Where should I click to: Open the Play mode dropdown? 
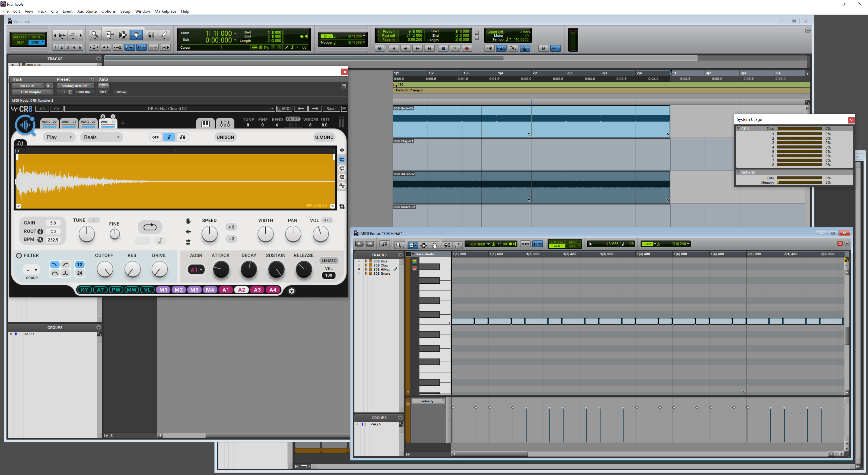(59, 137)
